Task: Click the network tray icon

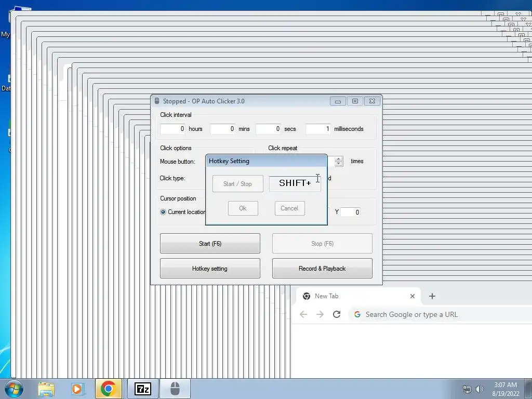Action: pos(467,389)
